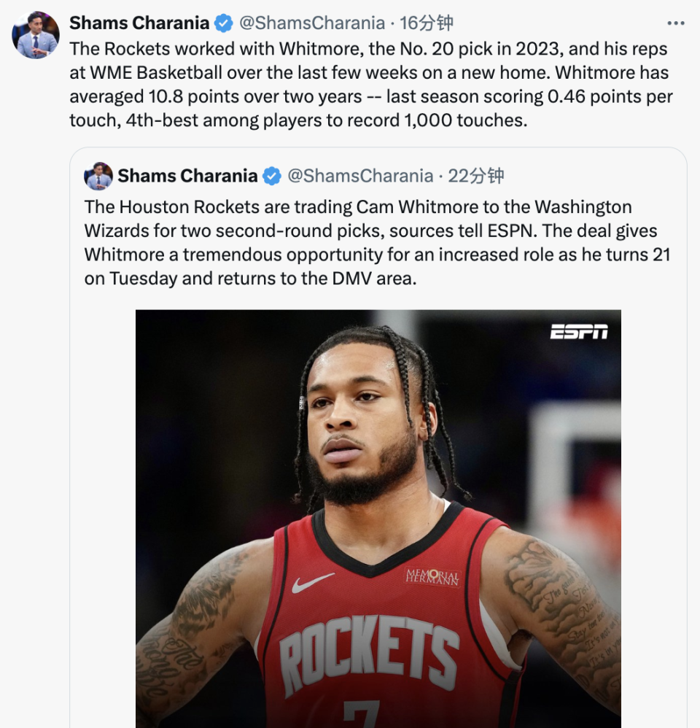The image size is (700, 728).
Task: Click the small avatar in the quoted tweet
Action: point(98,176)
